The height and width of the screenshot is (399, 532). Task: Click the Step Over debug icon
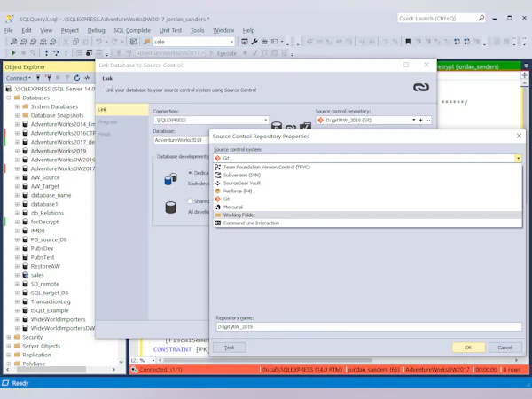[x=57, y=53]
